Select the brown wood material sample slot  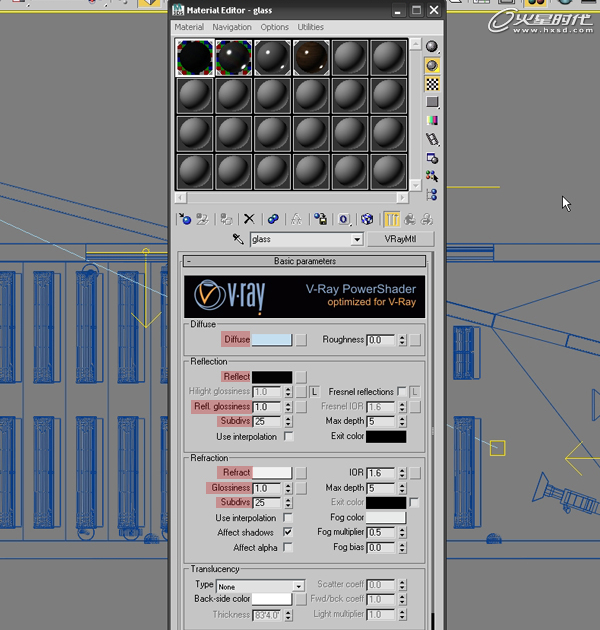[311, 58]
